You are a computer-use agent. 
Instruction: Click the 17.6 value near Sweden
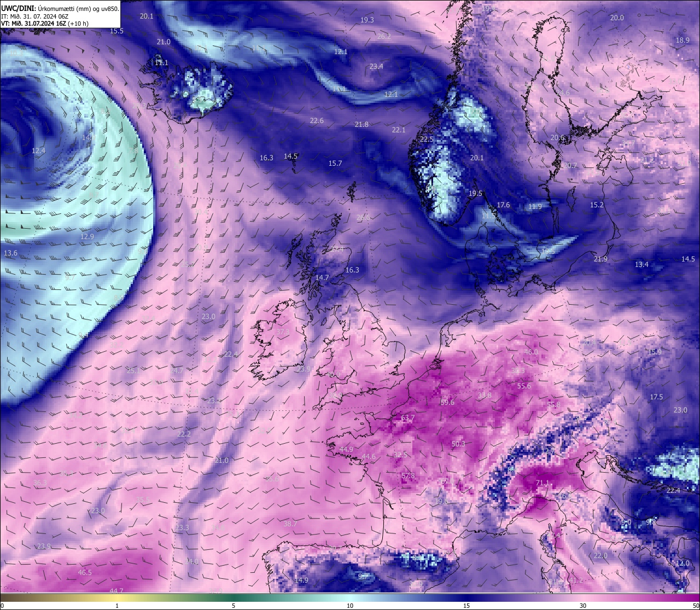[503, 205]
